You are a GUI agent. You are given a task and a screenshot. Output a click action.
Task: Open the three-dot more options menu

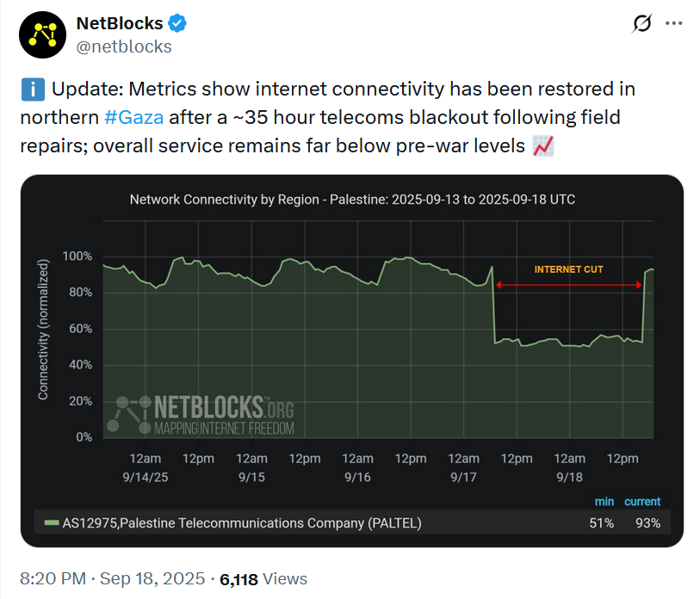(x=673, y=24)
